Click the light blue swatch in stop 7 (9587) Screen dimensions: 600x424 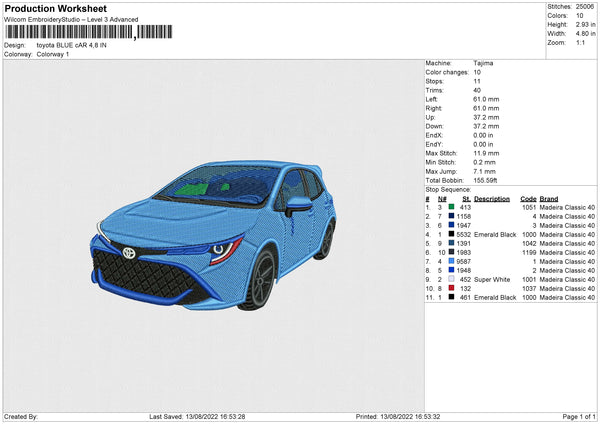click(452, 261)
